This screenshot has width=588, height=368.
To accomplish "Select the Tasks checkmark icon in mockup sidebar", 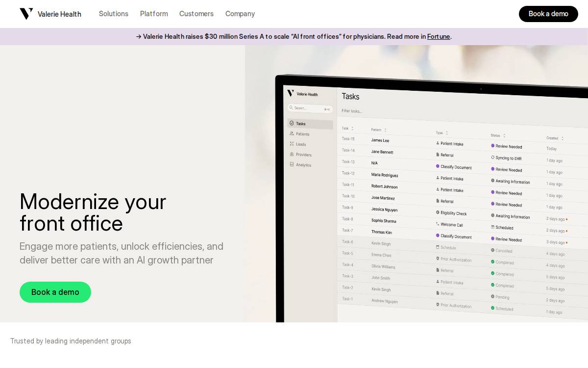I will (292, 123).
